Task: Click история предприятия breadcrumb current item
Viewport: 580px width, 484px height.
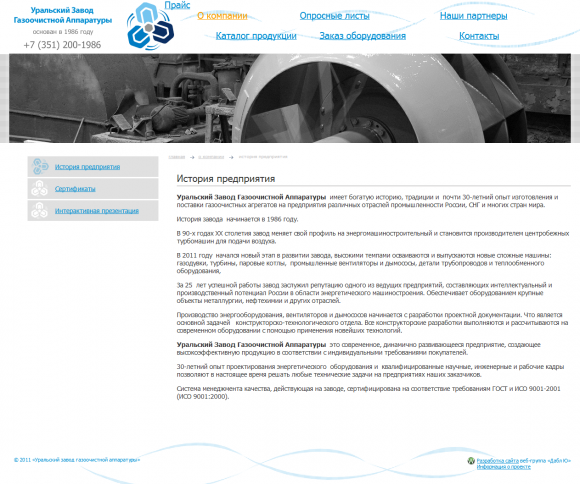Action: 263,157
